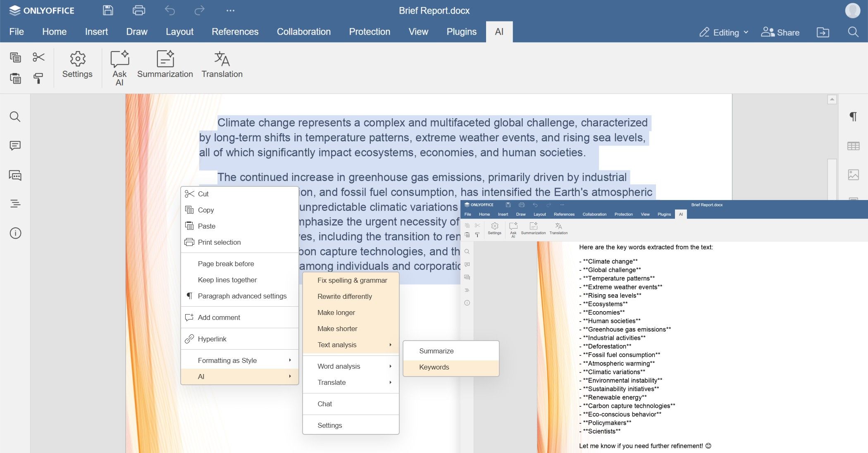Click the Share button
868x453 pixels.
coord(780,32)
